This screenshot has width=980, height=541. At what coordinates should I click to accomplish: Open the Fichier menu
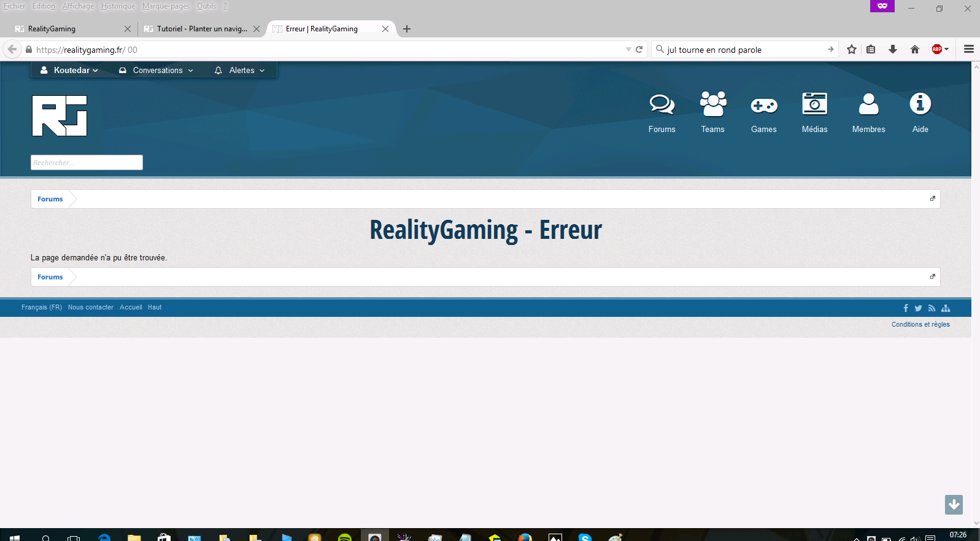(x=15, y=6)
